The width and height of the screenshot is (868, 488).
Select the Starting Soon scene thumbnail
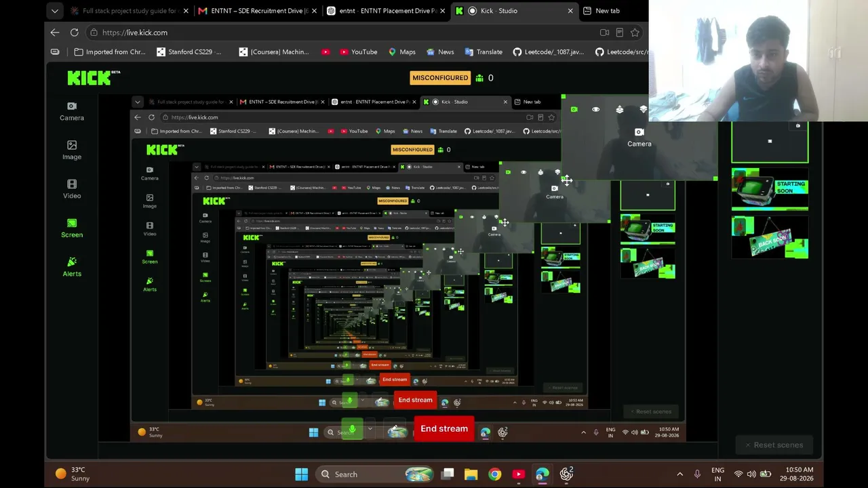770,188
